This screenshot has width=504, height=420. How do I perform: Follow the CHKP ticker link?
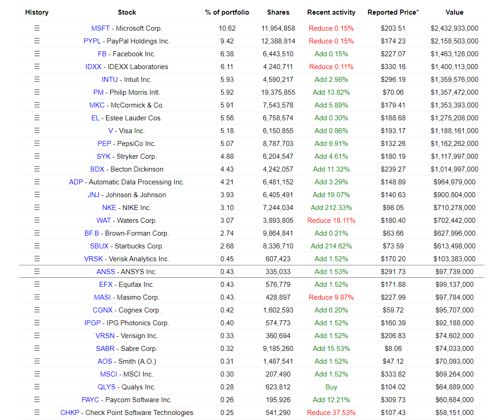coord(70,413)
